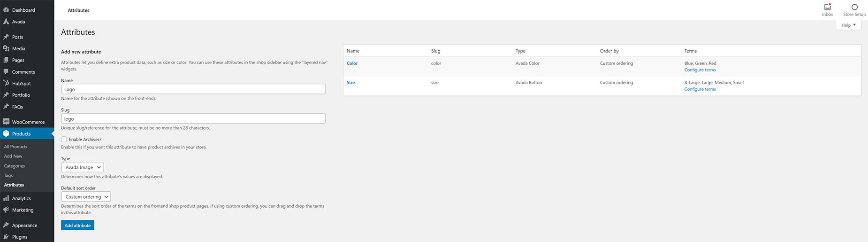Click the Enable Archives? label text

[85, 139]
